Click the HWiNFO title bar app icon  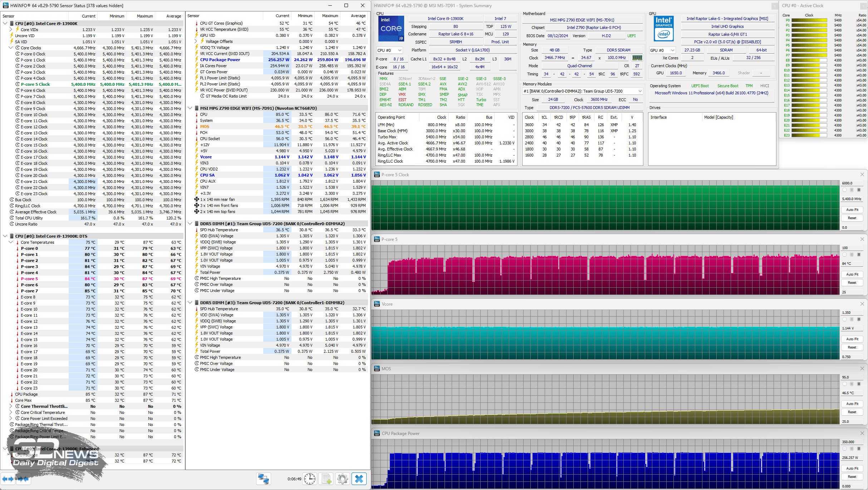coord(6,5)
